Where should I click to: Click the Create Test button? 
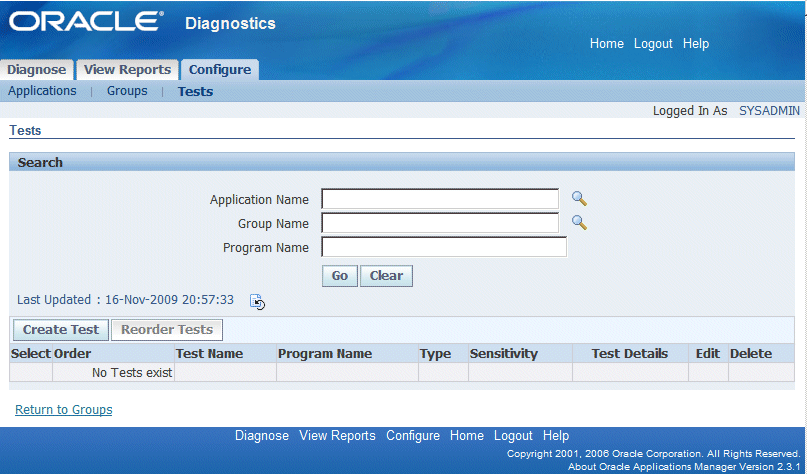pos(61,330)
